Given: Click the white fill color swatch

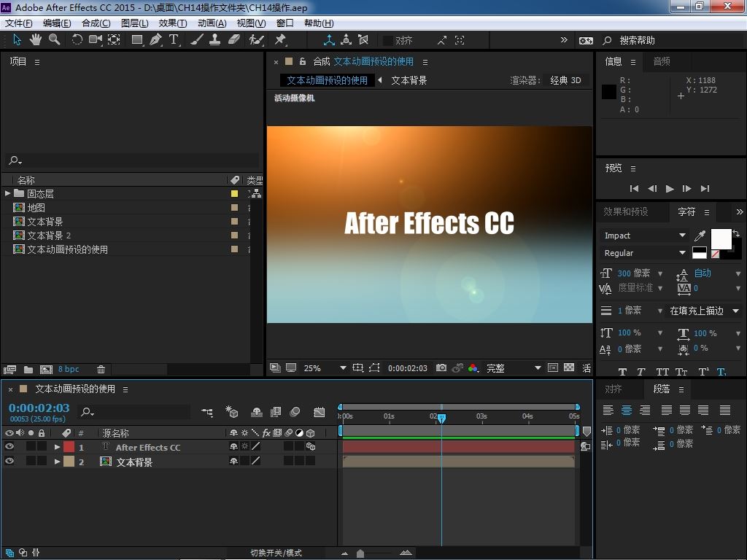Looking at the screenshot, I should pyautogui.click(x=720, y=238).
